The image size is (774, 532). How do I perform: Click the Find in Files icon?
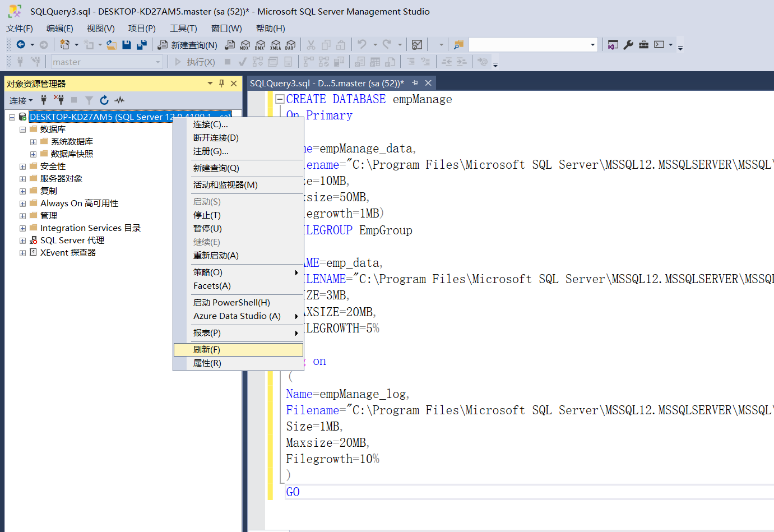[x=458, y=45]
